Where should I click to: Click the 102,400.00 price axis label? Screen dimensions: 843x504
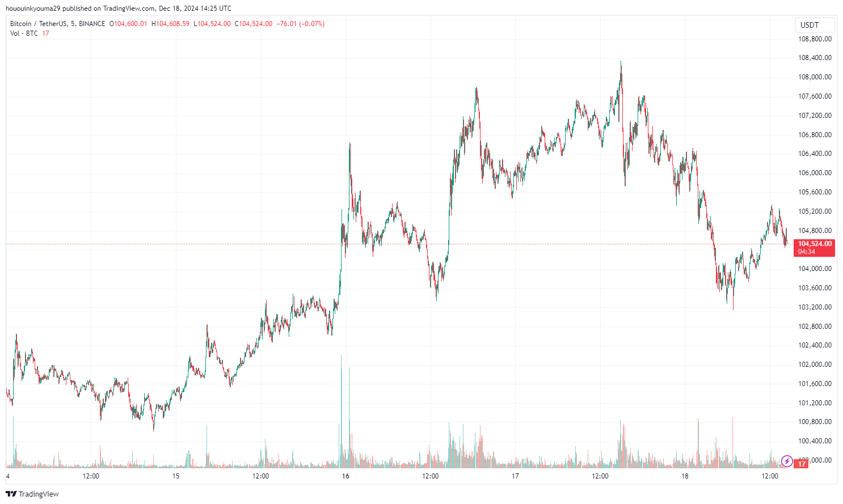pos(815,345)
